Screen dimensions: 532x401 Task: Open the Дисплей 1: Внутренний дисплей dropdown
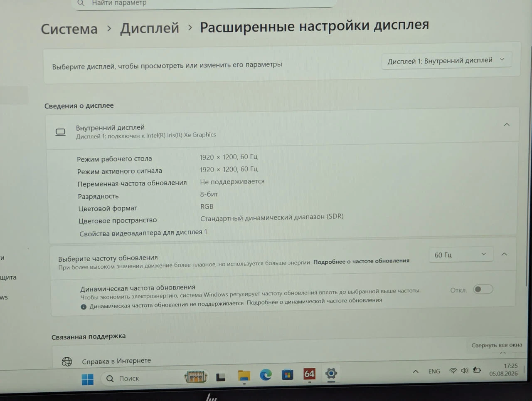pos(446,60)
